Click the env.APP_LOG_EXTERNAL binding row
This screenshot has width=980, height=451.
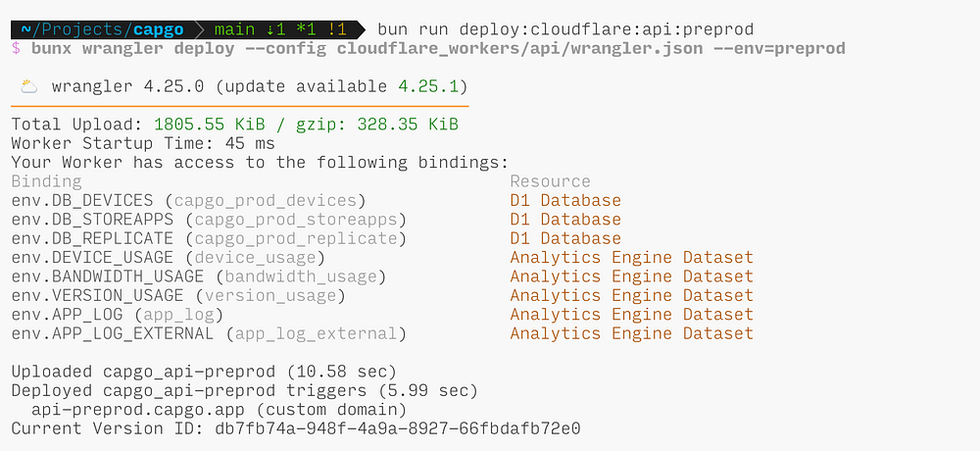pos(209,333)
